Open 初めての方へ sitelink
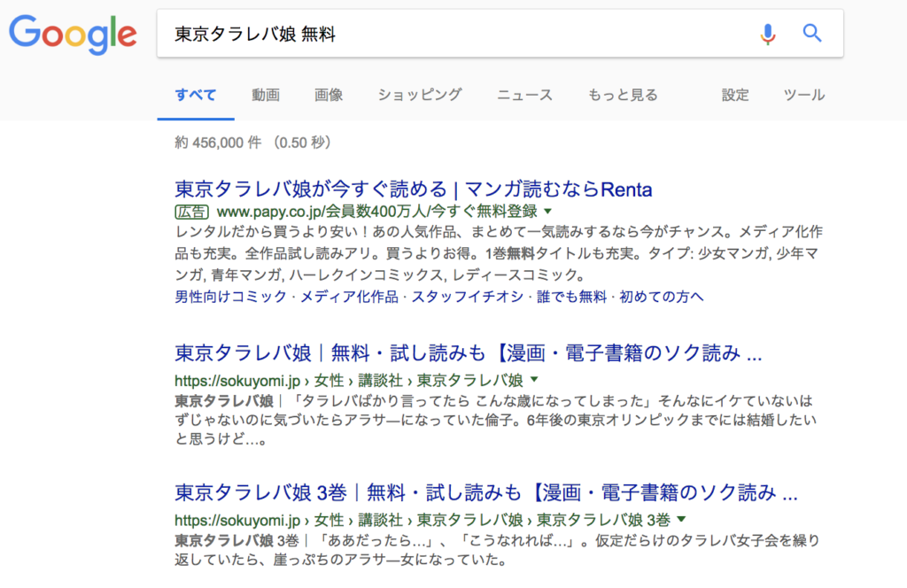Screen dimensions: 907x588 pyautogui.click(x=662, y=297)
